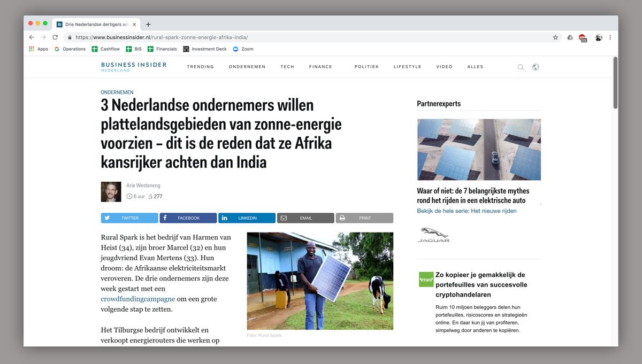Click the flame icon next to 277

click(150, 196)
